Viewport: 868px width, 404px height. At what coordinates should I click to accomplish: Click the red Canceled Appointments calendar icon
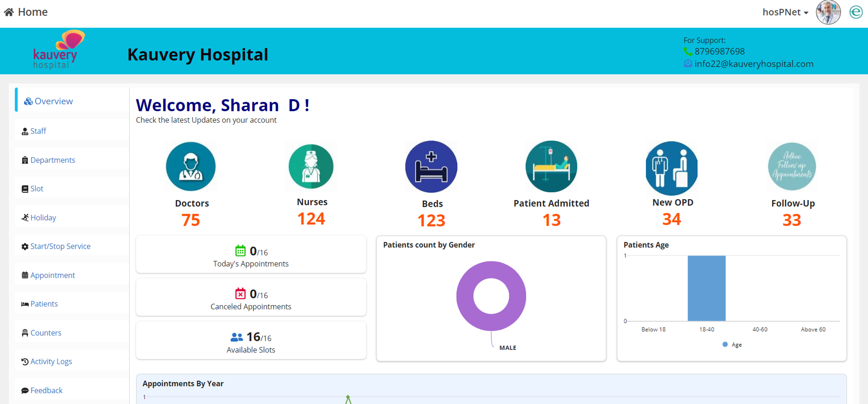[240, 294]
